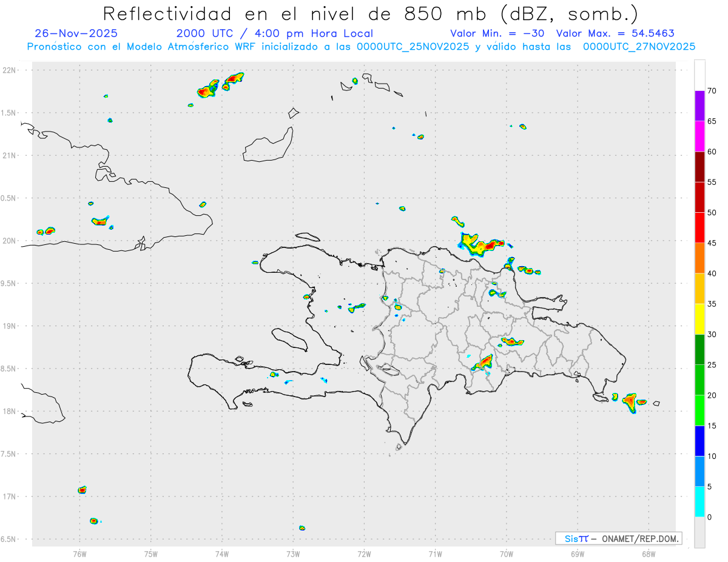
Task: Select the date text '26-Nov-2025'
Action: click(76, 33)
